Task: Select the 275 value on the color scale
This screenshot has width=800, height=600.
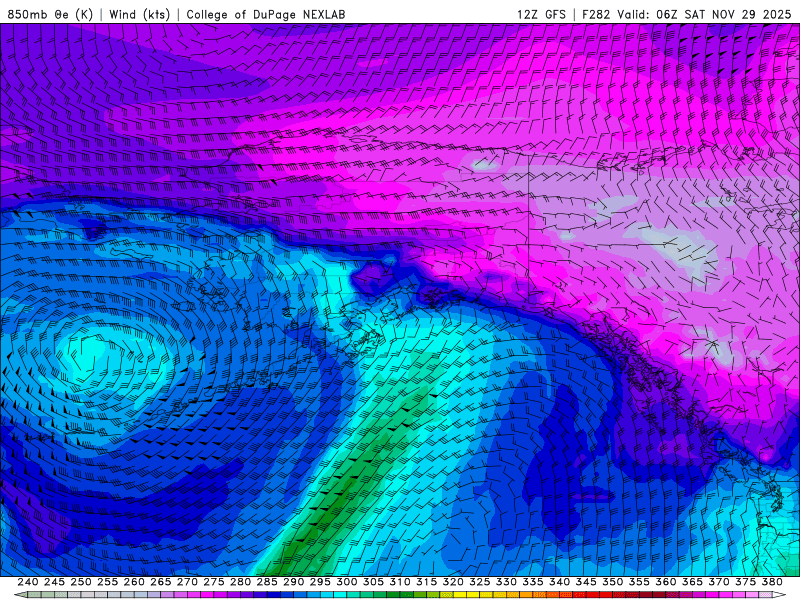Action: (x=214, y=582)
